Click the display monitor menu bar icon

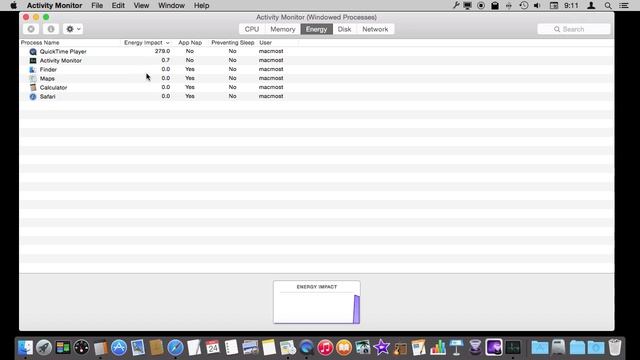click(x=467, y=5)
